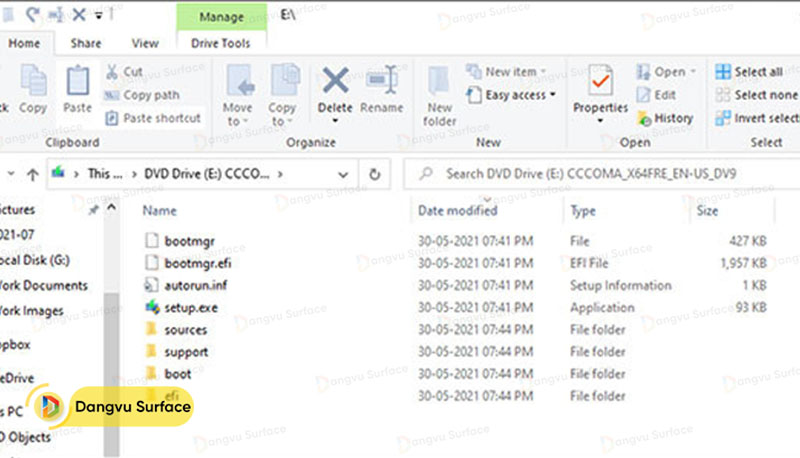Click the Rename icon
Image resolution: width=800 pixels, height=458 pixels.
[x=382, y=80]
